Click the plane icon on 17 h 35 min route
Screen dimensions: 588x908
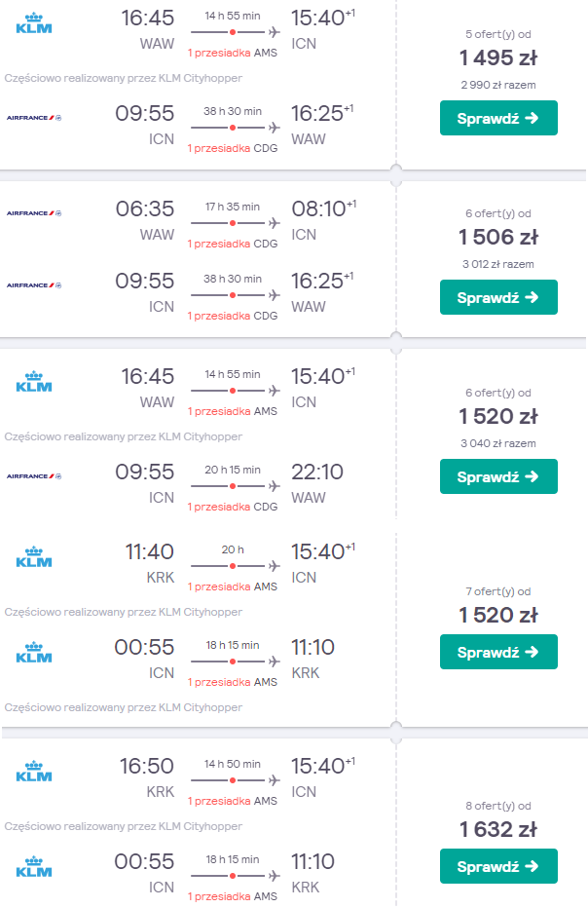pos(274,223)
